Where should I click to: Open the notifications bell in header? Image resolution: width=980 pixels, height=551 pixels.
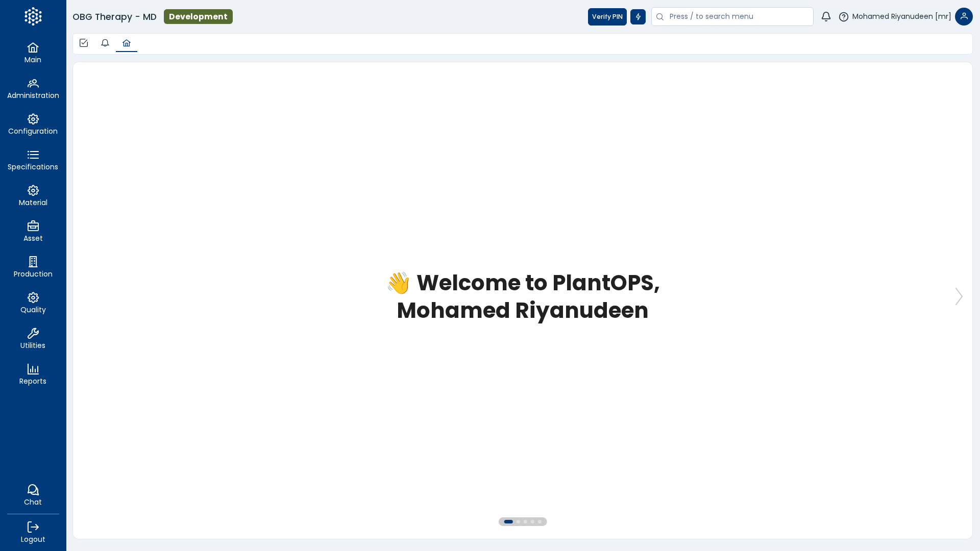826,17
